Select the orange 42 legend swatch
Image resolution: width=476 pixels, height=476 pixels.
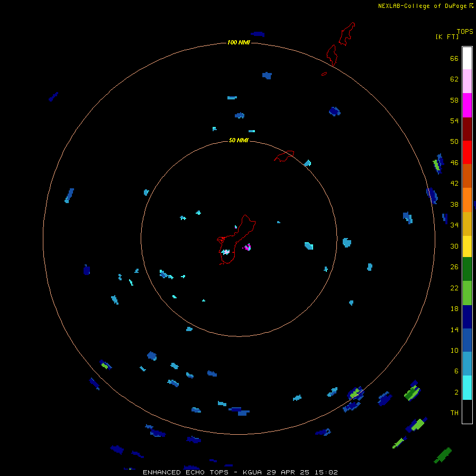point(467,200)
